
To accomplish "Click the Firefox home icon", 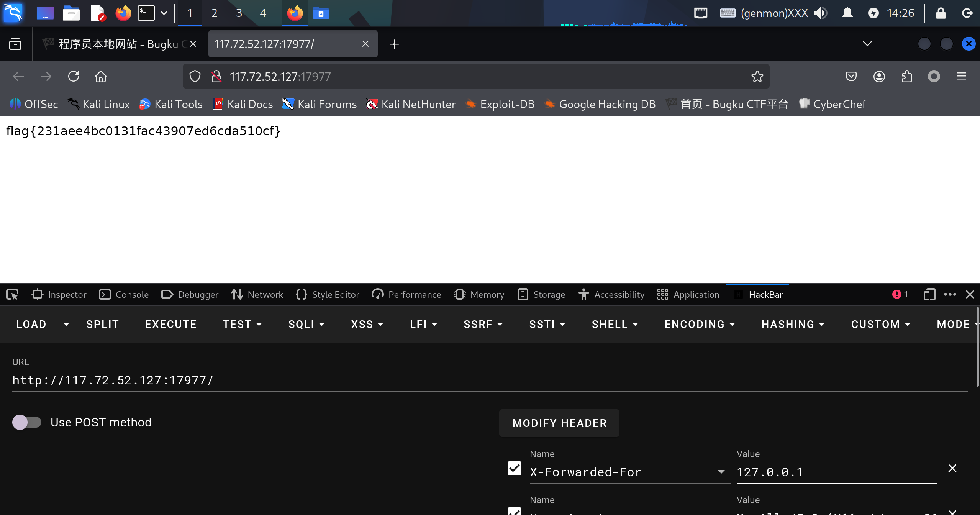I will pyautogui.click(x=101, y=77).
